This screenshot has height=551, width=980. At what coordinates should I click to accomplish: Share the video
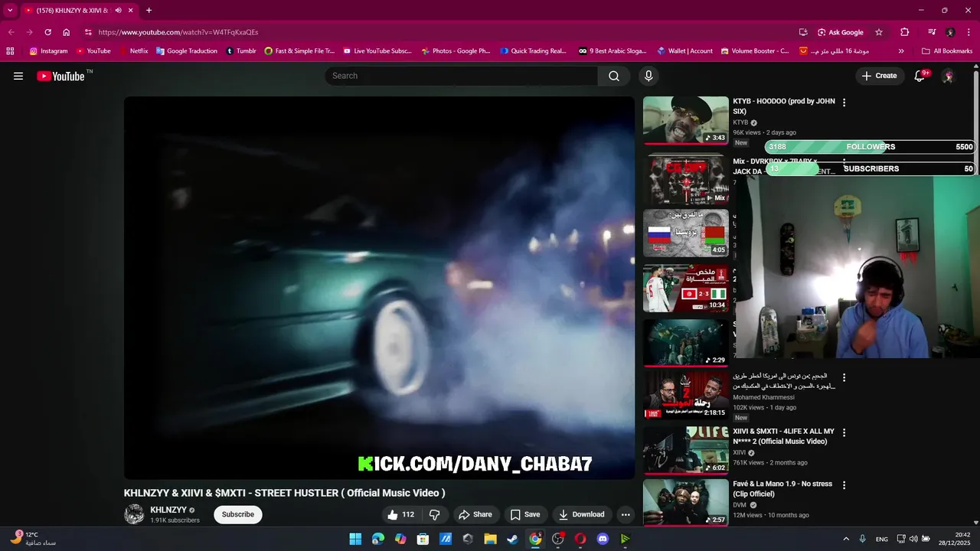click(475, 514)
